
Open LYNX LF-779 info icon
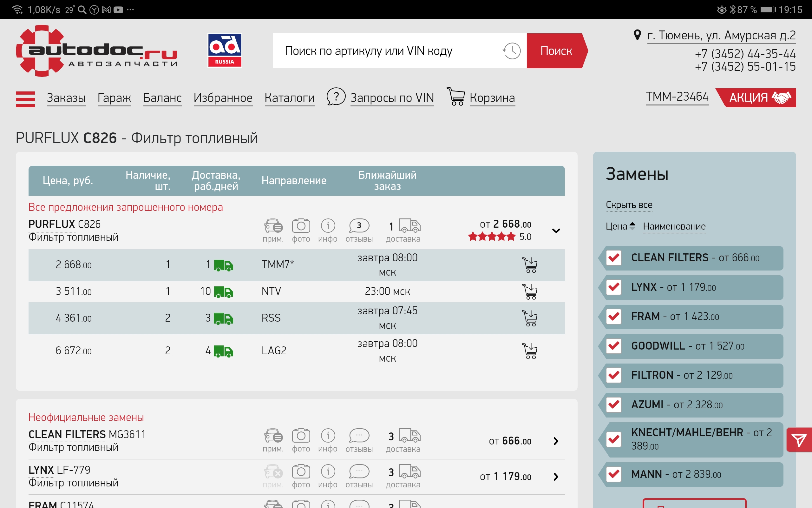point(328,472)
